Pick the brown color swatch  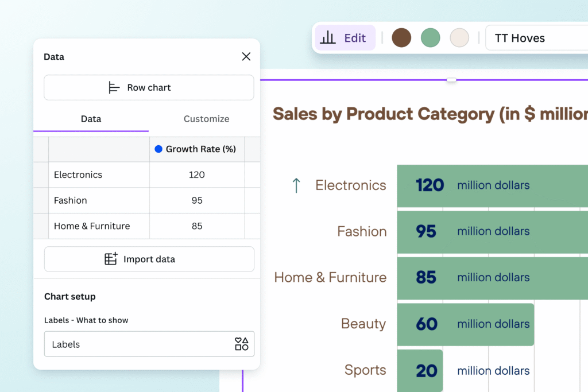point(401,38)
